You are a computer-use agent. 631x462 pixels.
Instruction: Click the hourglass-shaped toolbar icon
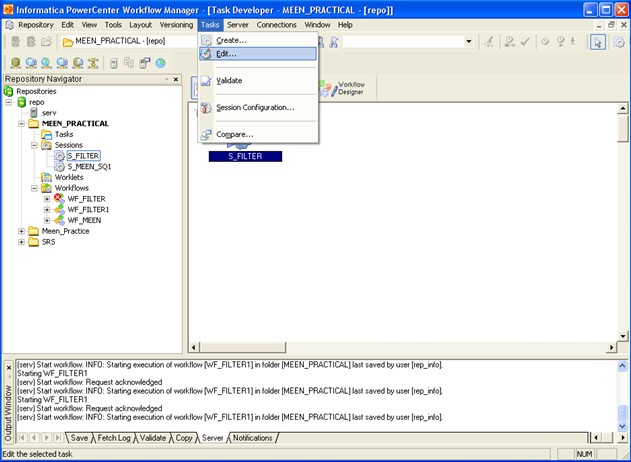coord(93,63)
